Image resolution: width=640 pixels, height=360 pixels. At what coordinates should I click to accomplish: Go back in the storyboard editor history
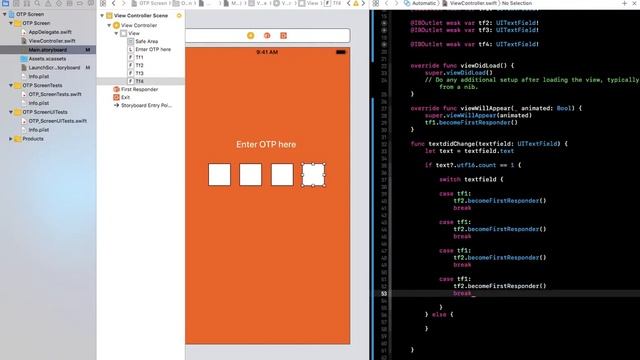pyautogui.click(x=114, y=3)
